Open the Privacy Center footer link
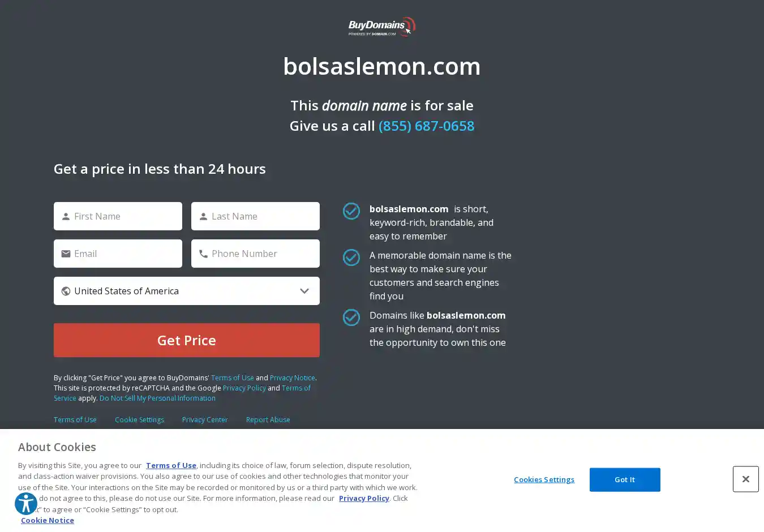 tap(205, 420)
